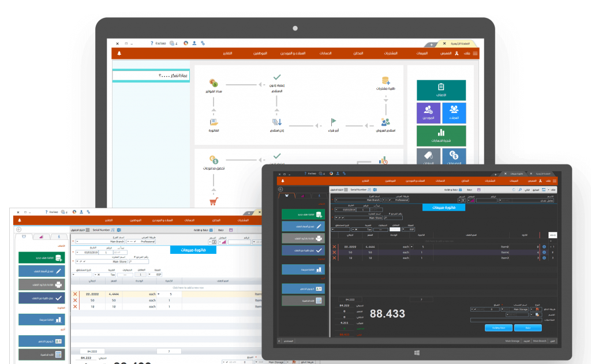Expand the Main Branch dropdown in the light invoice window
The image size is (591, 364).
point(77,242)
